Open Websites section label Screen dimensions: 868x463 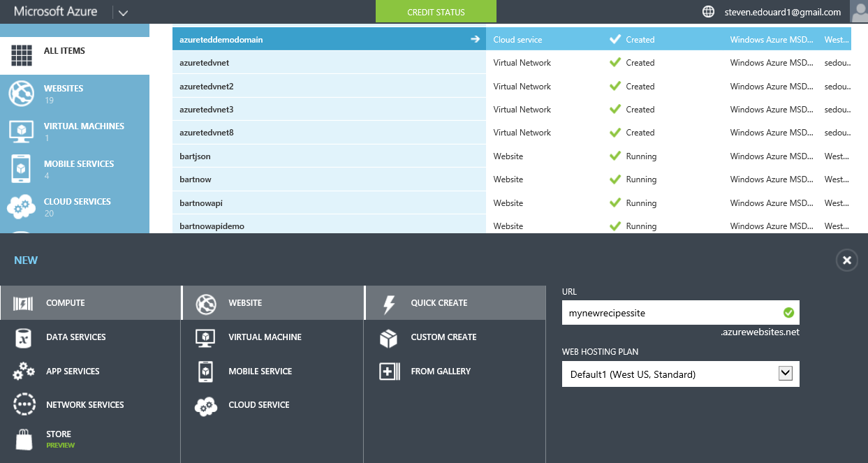[x=64, y=89]
